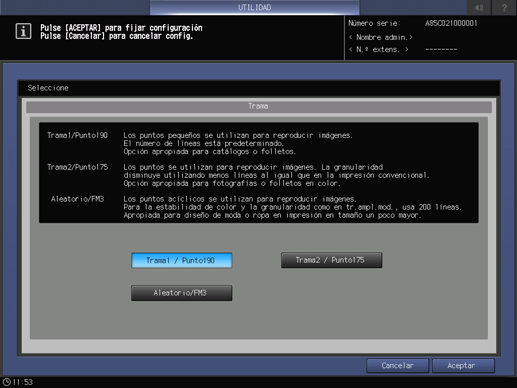Select the Trama1 / Punto190 option
Screen dimensions: 517x388
[x=182, y=260]
